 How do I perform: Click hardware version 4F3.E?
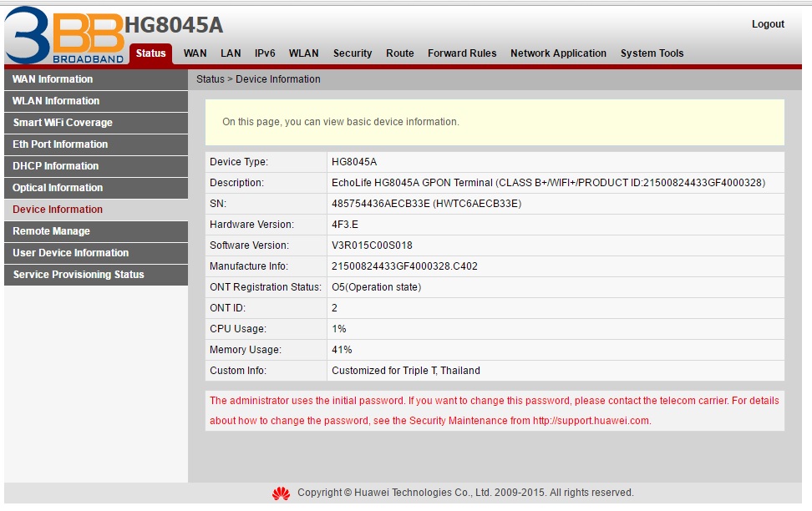[345, 225]
